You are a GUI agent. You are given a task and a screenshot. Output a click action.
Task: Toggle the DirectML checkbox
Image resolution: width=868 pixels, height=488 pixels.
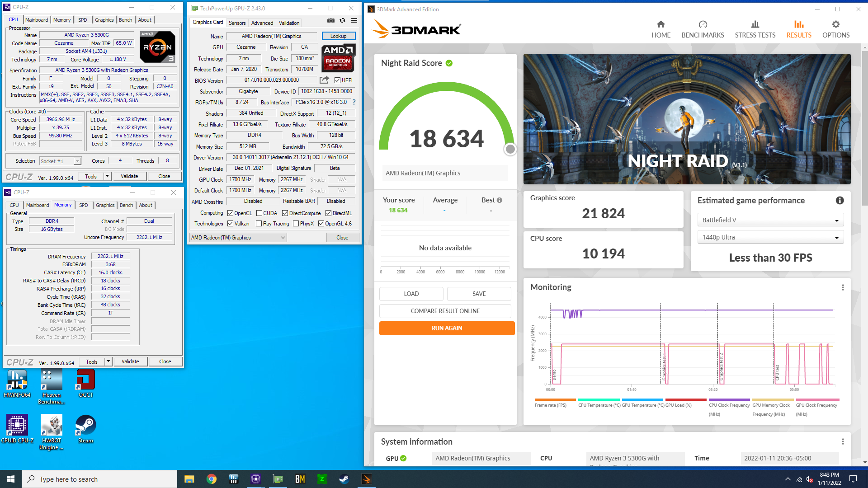pyautogui.click(x=328, y=213)
